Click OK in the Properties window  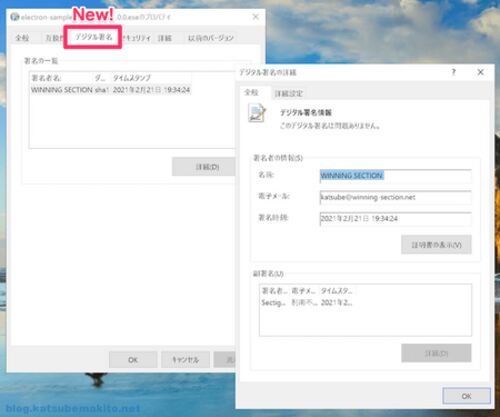pyautogui.click(x=133, y=360)
